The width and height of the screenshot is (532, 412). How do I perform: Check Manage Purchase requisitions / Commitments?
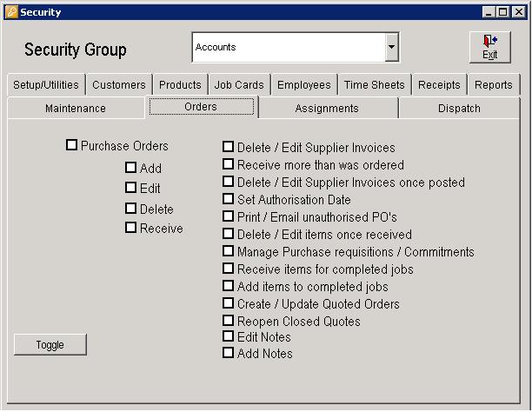(x=229, y=252)
